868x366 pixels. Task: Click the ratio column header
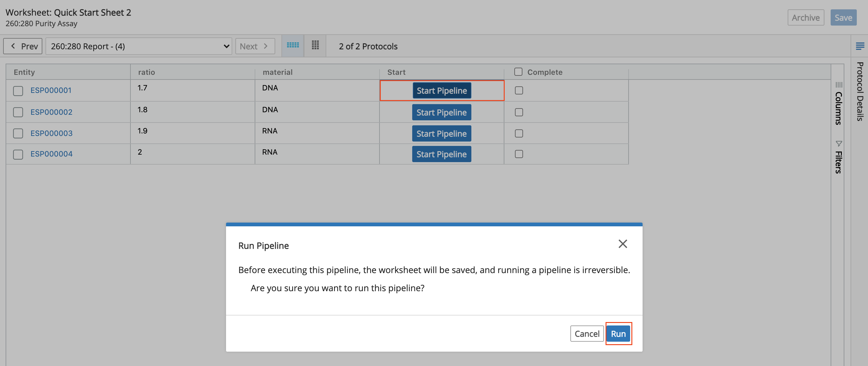coord(193,72)
